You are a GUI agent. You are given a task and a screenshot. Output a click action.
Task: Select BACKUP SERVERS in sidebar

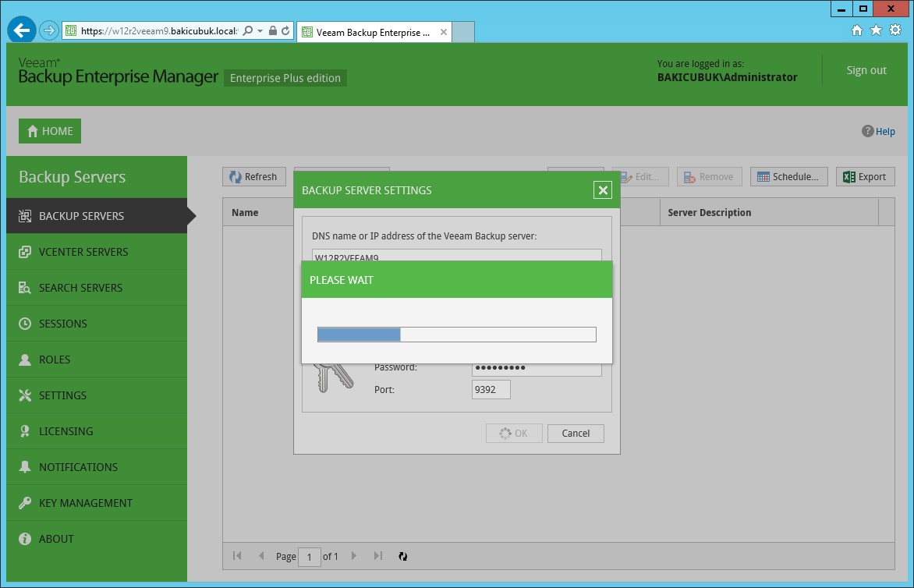pyautogui.click(x=97, y=215)
